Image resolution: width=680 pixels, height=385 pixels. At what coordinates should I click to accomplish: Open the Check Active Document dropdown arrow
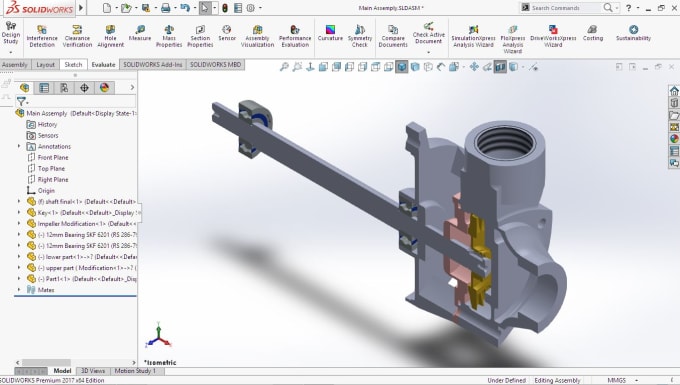click(428, 52)
